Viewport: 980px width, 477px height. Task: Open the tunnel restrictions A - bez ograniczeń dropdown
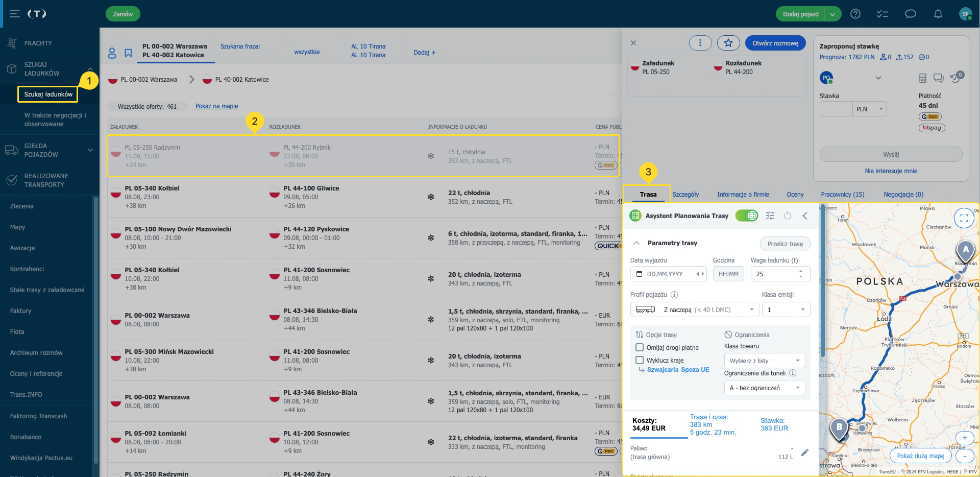point(765,388)
